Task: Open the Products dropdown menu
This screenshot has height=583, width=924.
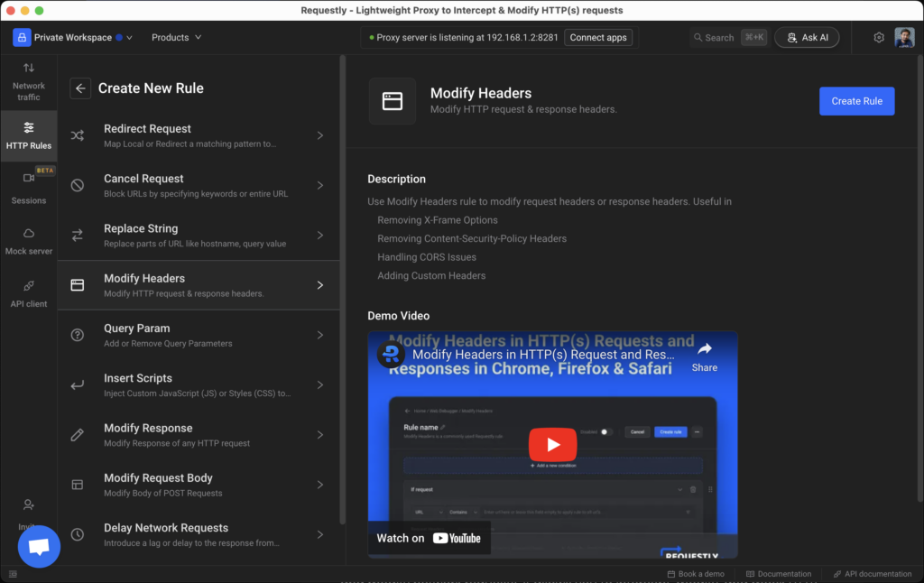Action: pyautogui.click(x=176, y=37)
